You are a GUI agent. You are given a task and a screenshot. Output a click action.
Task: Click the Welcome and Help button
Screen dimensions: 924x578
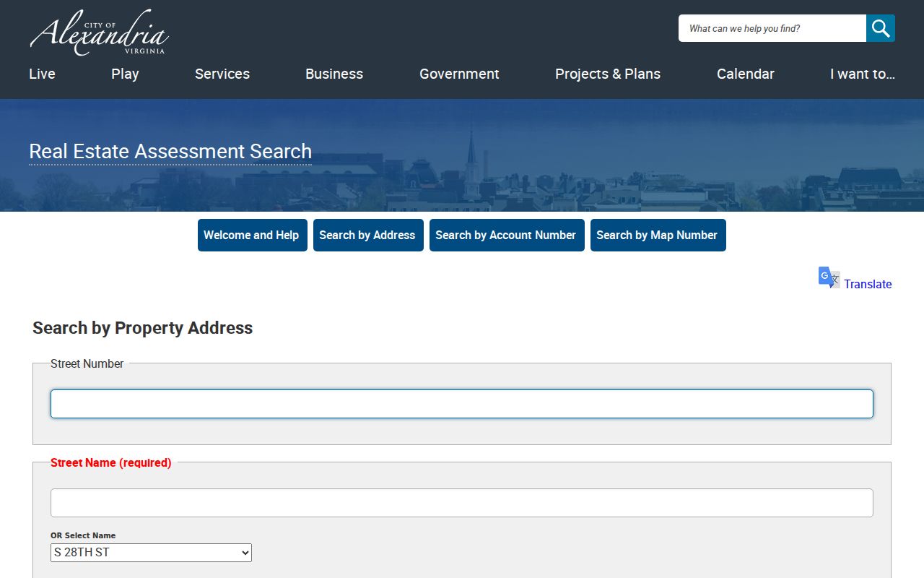tap(251, 236)
